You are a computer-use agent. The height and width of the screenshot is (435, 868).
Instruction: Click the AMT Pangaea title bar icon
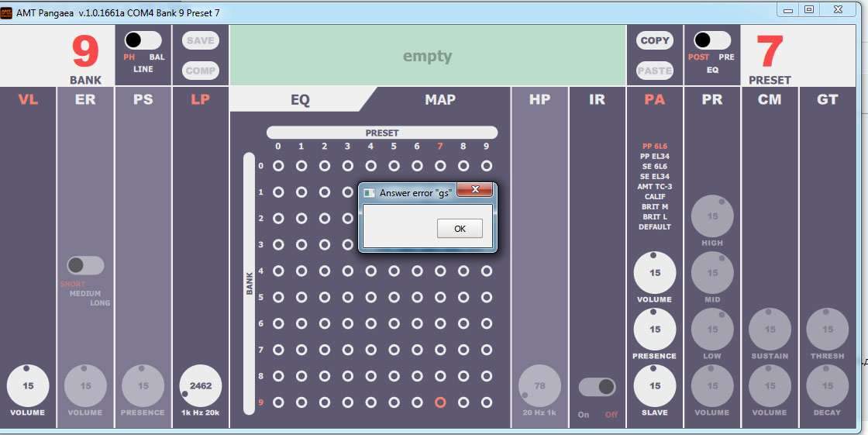(7, 12)
